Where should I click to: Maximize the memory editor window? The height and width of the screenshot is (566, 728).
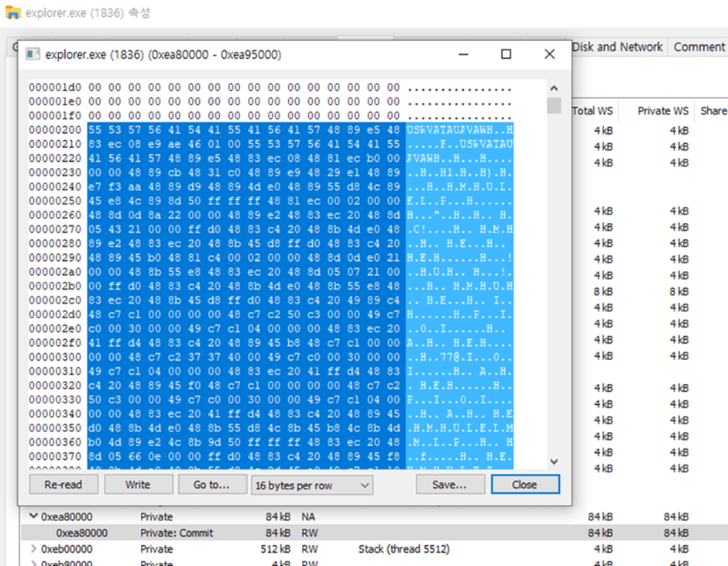coord(506,54)
